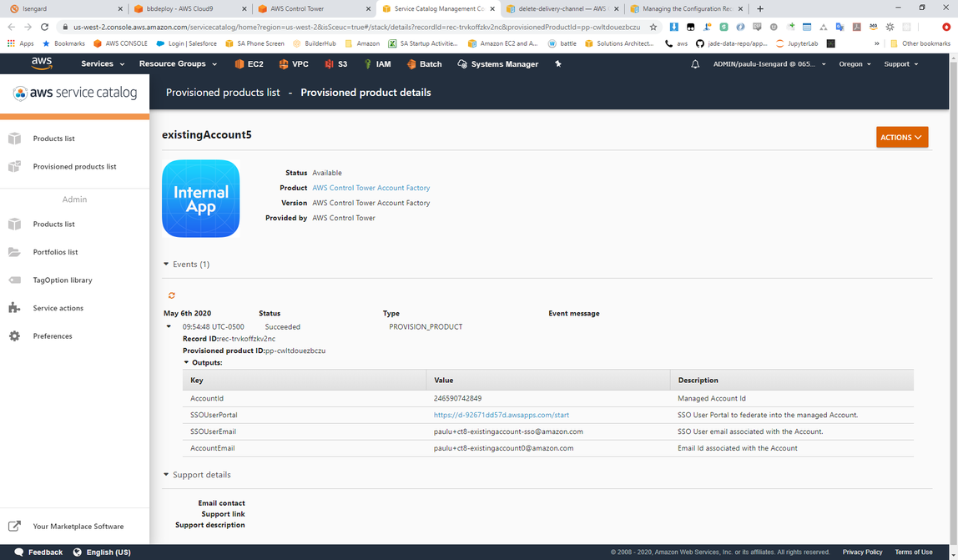This screenshot has width=958, height=560.
Task: Switch to Managing the Configuration Recorder tab
Action: [x=687, y=8]
